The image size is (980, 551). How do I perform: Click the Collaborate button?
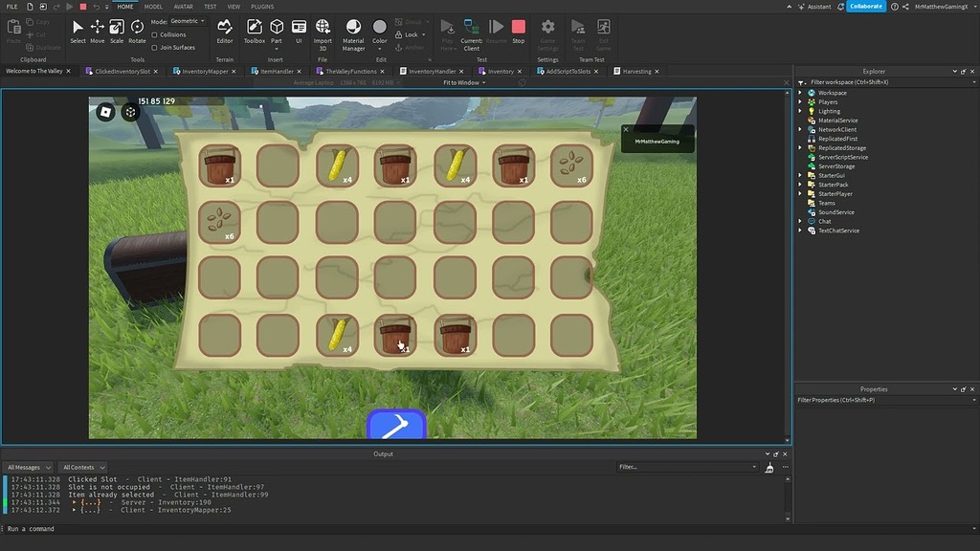click(864, 6)
